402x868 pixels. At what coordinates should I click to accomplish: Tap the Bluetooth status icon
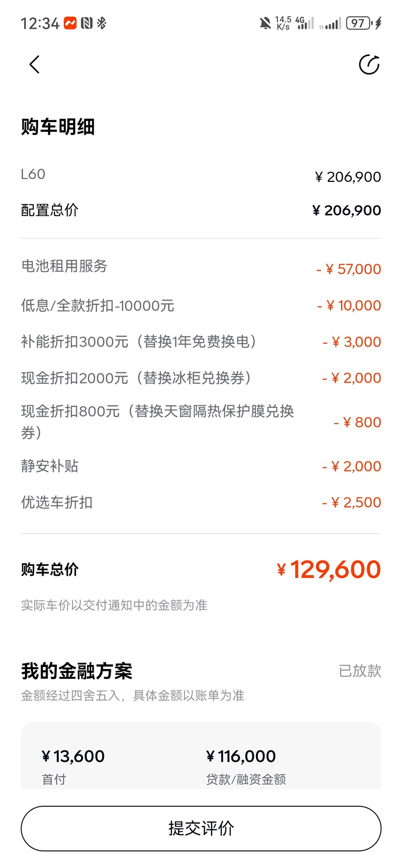pyautogui.click(x=101, y=23)
